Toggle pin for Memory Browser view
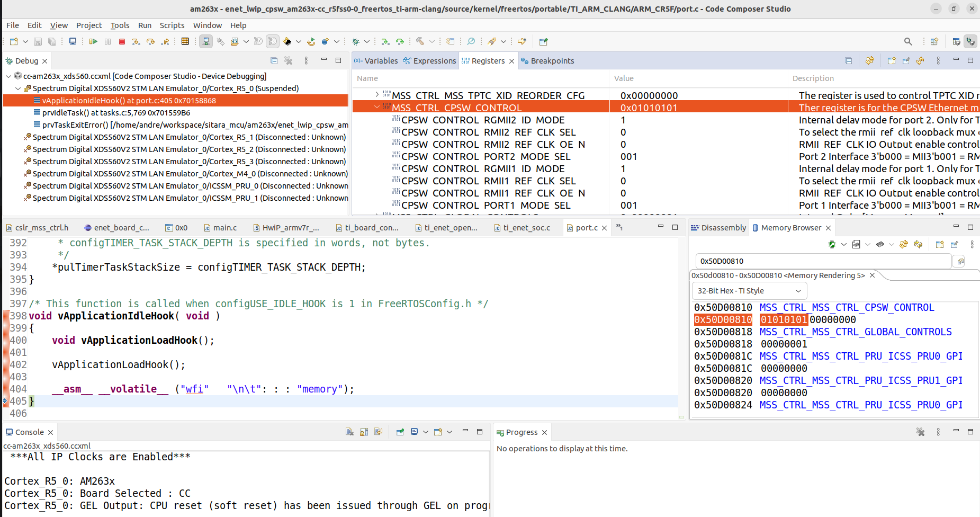980x517 pixels. (954, 244)
